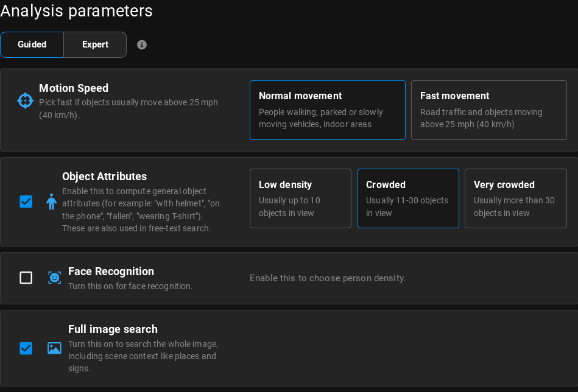Select Low density object option
578x392 pixels.
point(300,198)
